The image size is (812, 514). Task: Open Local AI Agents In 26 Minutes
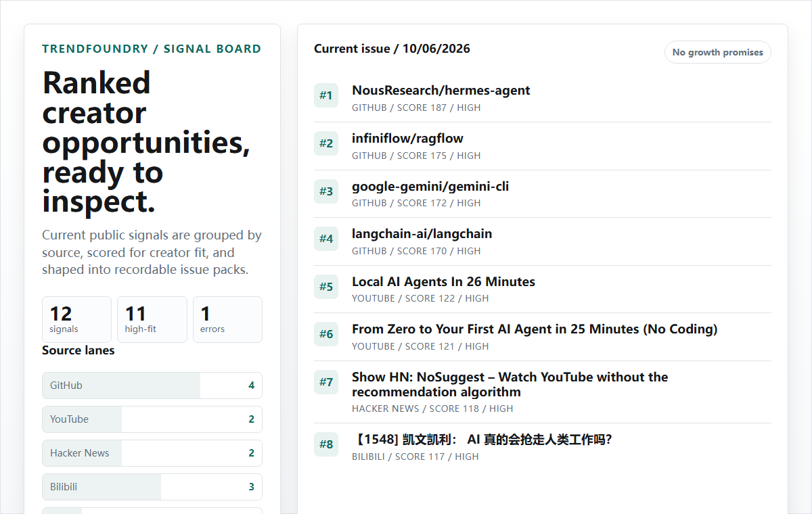[443, 282]
